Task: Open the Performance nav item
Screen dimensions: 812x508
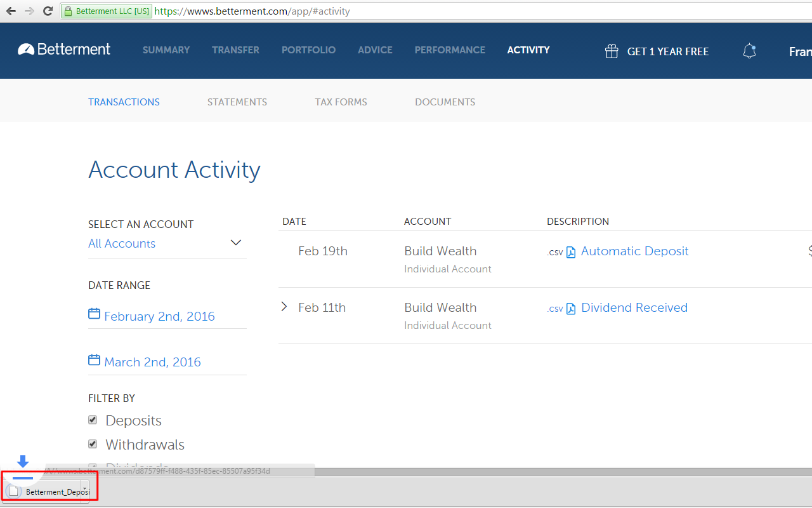Action: pos(450,50)
